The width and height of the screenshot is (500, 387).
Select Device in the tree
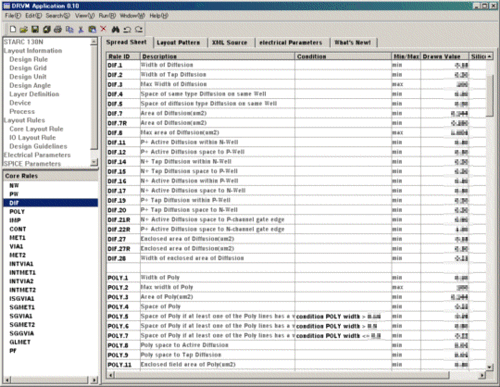click(x=20, y=103)
